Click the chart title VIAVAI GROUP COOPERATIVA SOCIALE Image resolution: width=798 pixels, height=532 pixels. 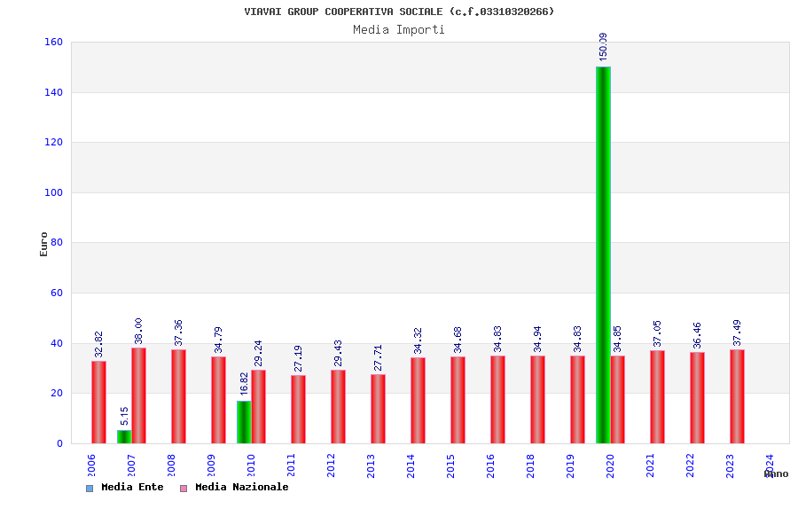click(x=399, y=12)
